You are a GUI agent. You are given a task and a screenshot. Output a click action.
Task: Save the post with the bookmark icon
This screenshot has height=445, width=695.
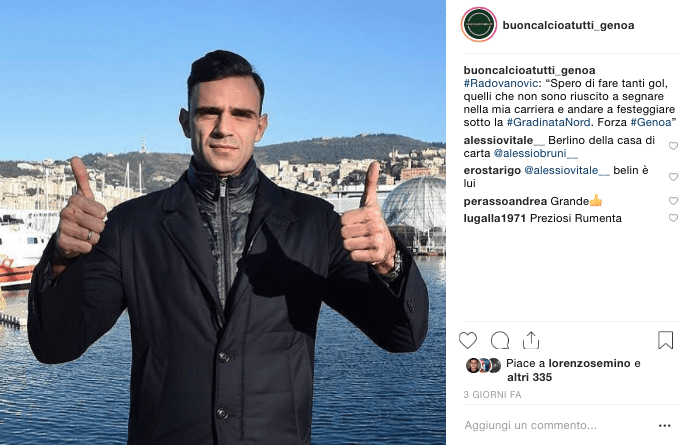click(x=665, y=340)
